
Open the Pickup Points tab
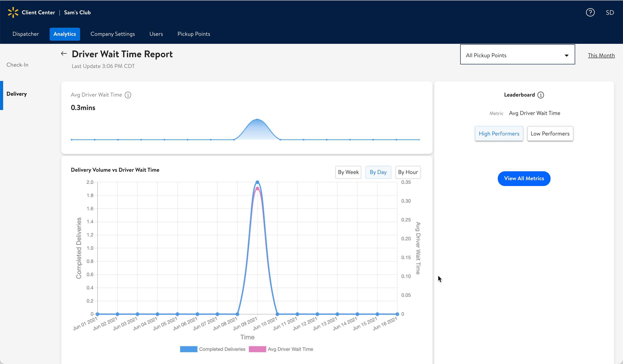click(x=194, y=34)
